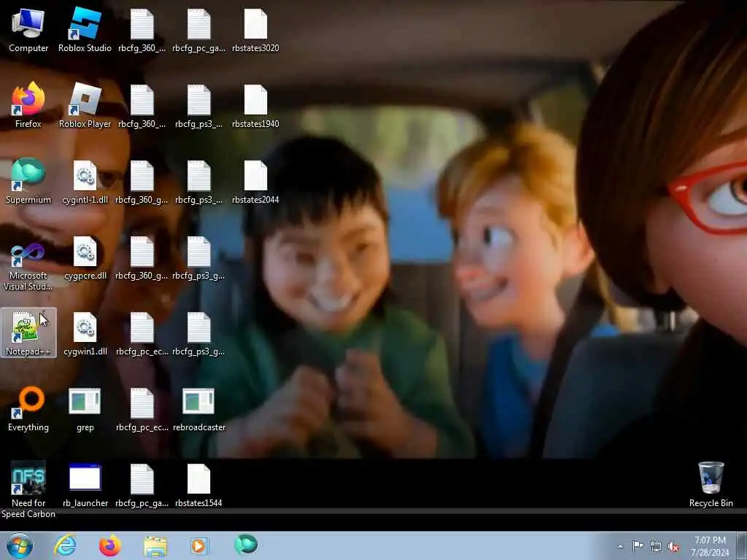747x560 pixels.
Task: Select the Need for Speed Carbon shortcut
Action: click(x=28, y=491)
